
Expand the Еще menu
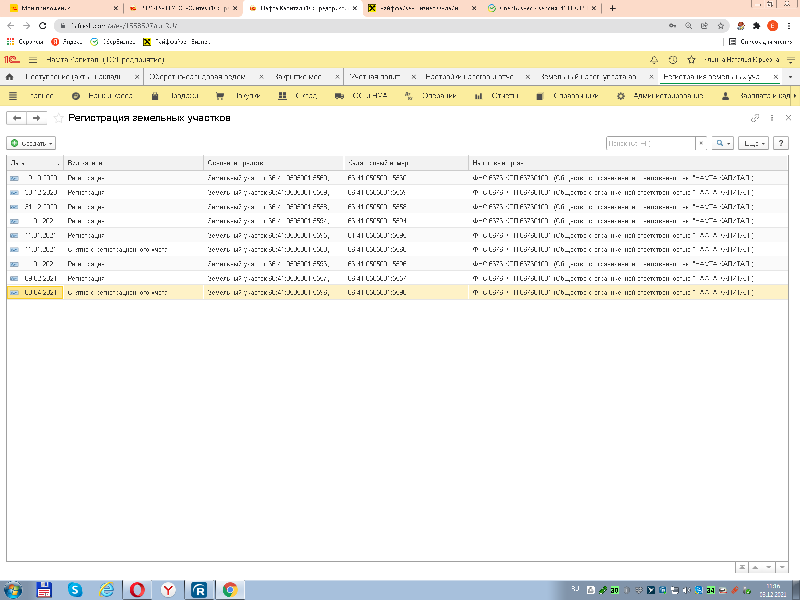[x=753, y=143]
